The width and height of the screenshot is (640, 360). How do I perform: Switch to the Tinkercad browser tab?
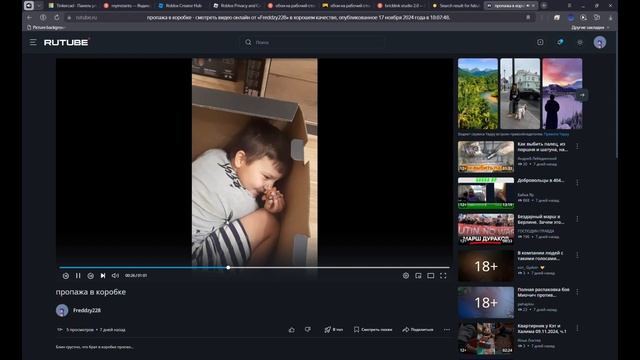tap(73, 6)
